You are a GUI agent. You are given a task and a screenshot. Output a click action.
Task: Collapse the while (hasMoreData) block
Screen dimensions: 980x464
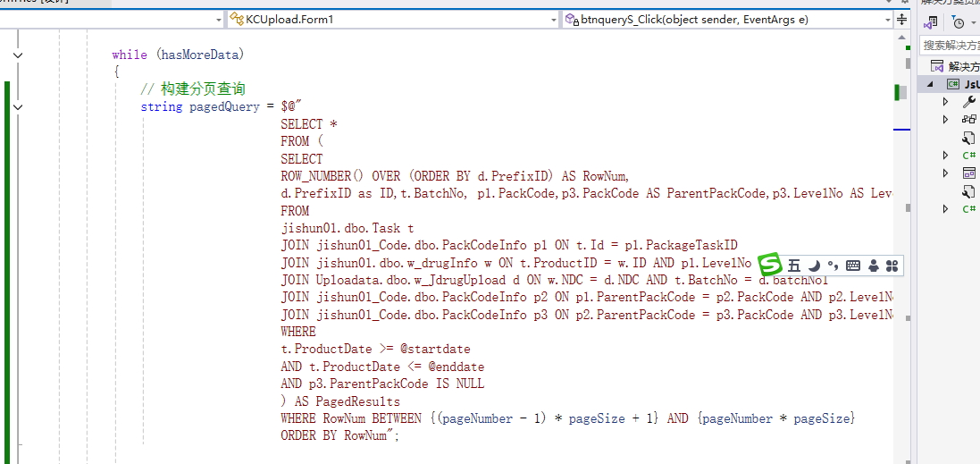18,55
